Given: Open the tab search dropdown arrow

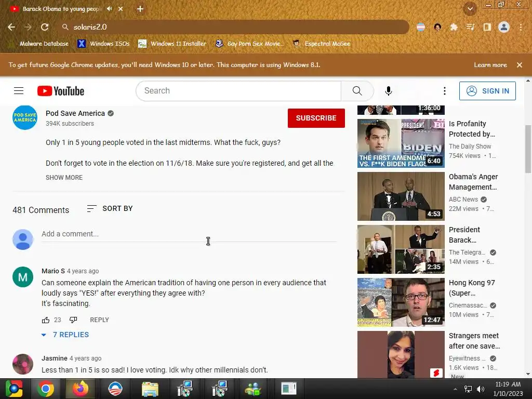Looking at the screenshot, I should tap(470, 9).
